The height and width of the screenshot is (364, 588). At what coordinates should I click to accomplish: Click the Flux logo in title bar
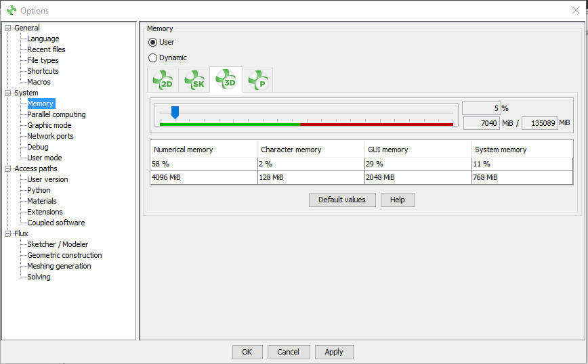[11, 10]
